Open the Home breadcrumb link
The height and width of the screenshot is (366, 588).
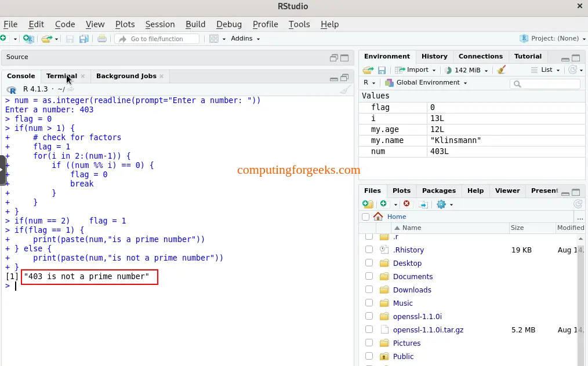[x=397, y=217]
